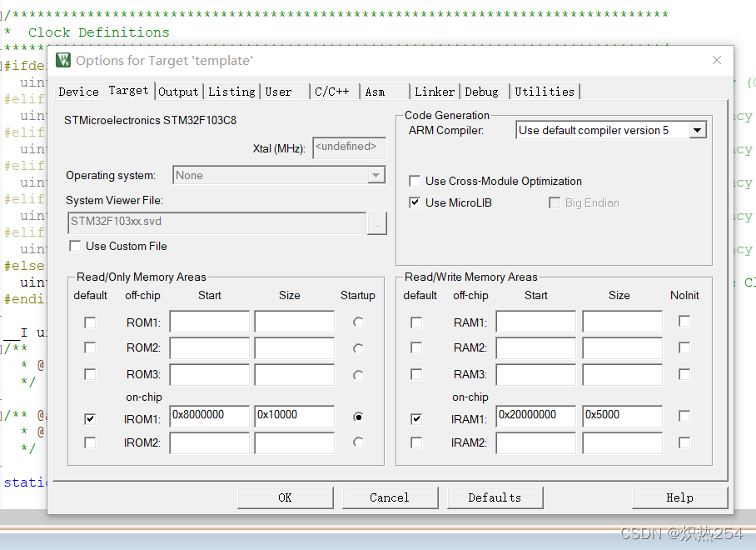
Task: Uncheck the IRAM1 default checkbox
Action: 416,419
